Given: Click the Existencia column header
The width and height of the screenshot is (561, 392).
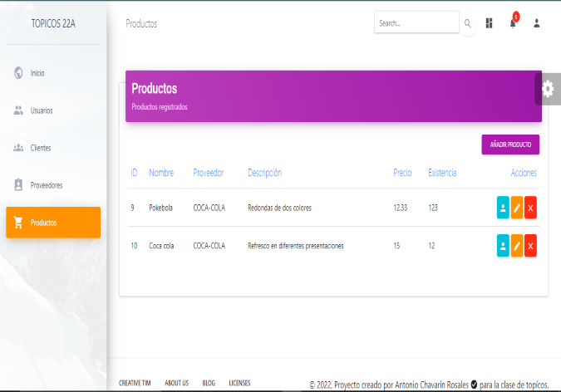Looking at the screenshot, I should 442,173.
